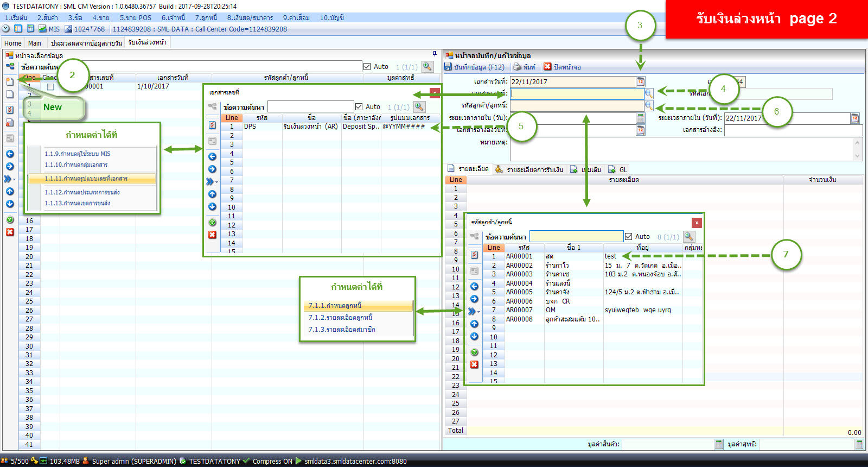This screenshot has height=467, width=868.
Task: Select 7.1.1.กำหนดลูกหนี้ in the settings list
Action: (359, 305)
